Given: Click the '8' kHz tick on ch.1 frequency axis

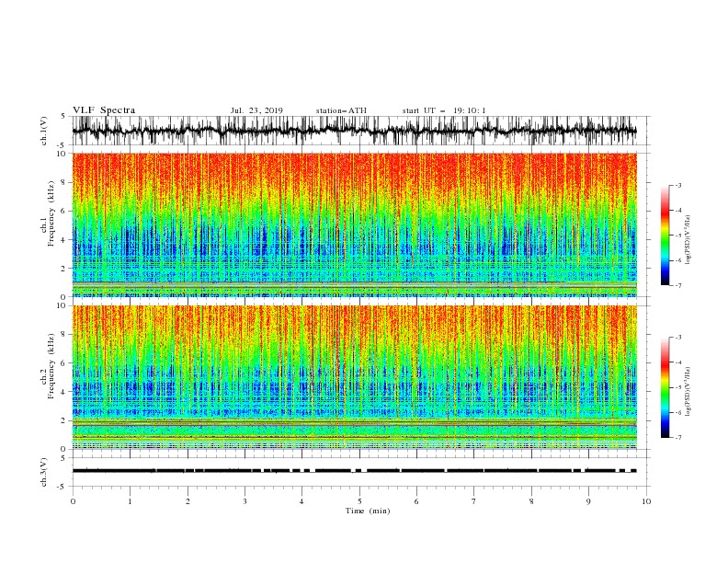Looking at the screenshot, I should click(63, 182).
